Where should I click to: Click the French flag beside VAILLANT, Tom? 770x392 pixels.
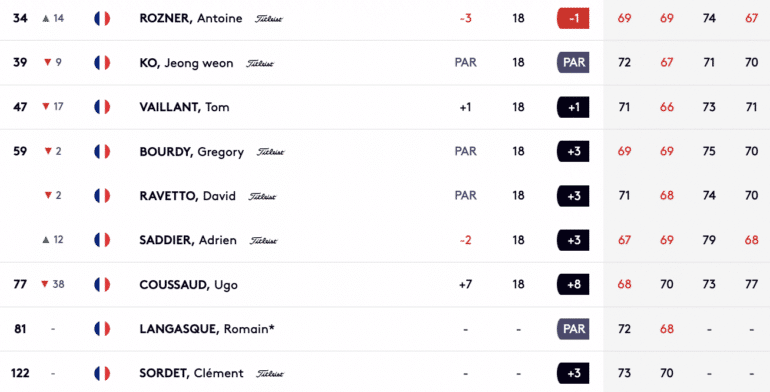(x=102, y=107)
